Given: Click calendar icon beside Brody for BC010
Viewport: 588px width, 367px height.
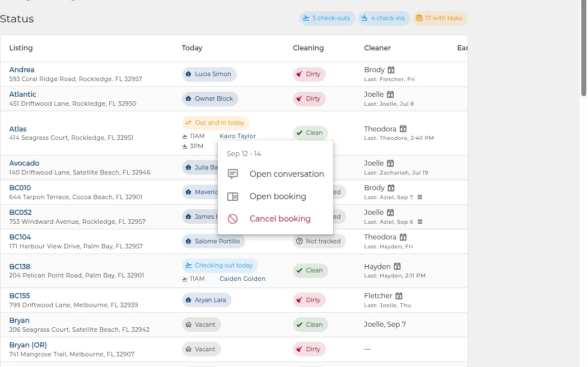Looking at the screenshot, I should click(391, 188).
